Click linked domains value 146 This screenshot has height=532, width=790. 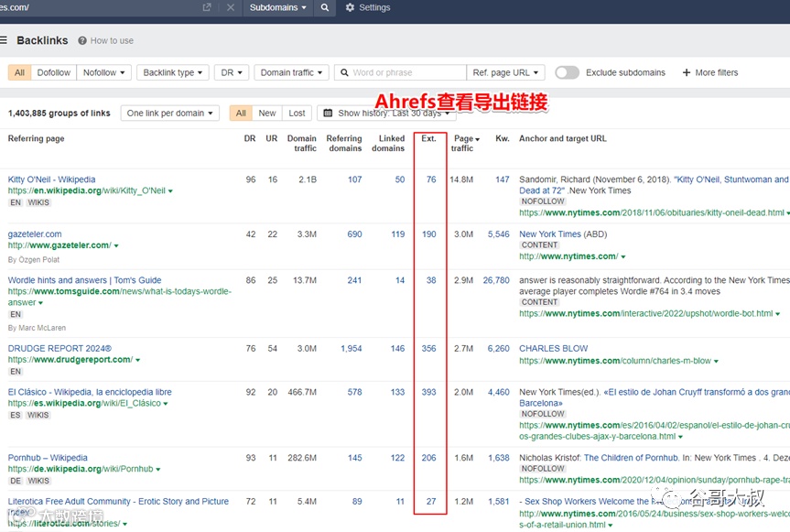pos(397,349)
